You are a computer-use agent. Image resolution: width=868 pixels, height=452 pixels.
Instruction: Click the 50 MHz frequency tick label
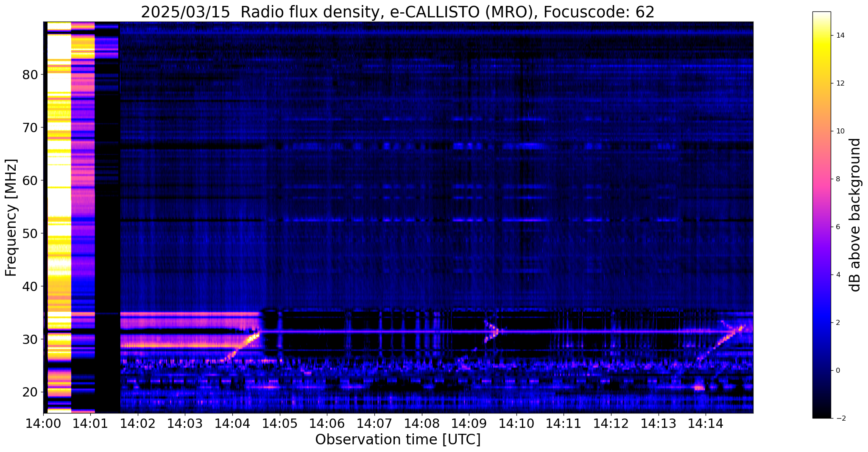[30, 233]
